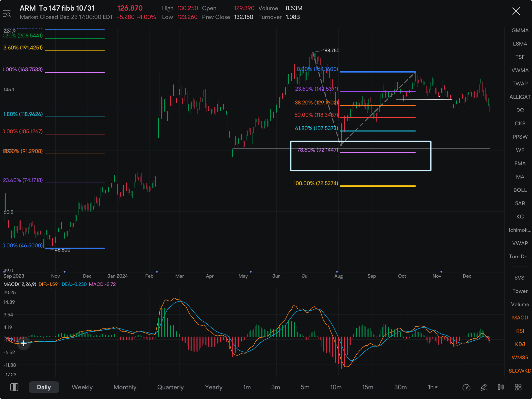This screenshot has width=532, height=399.
Task: Select the 3m interval
Action: pos(276,387)
